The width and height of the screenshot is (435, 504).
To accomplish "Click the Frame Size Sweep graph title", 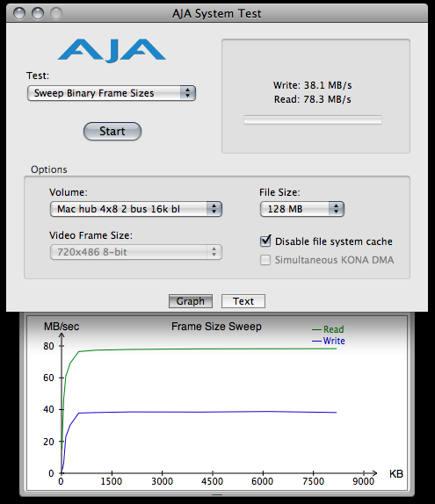I will (x=216, y=327).
